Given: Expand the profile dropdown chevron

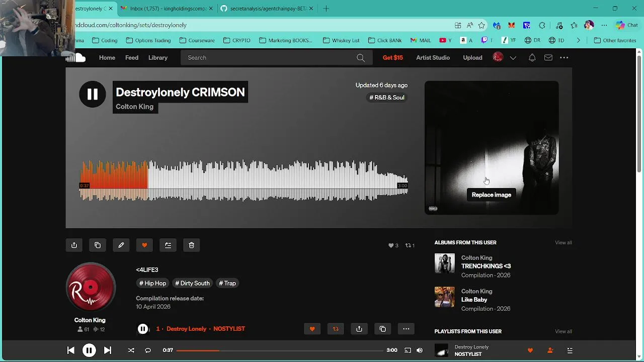Looking at the screenshot, I should click(513, 58).
